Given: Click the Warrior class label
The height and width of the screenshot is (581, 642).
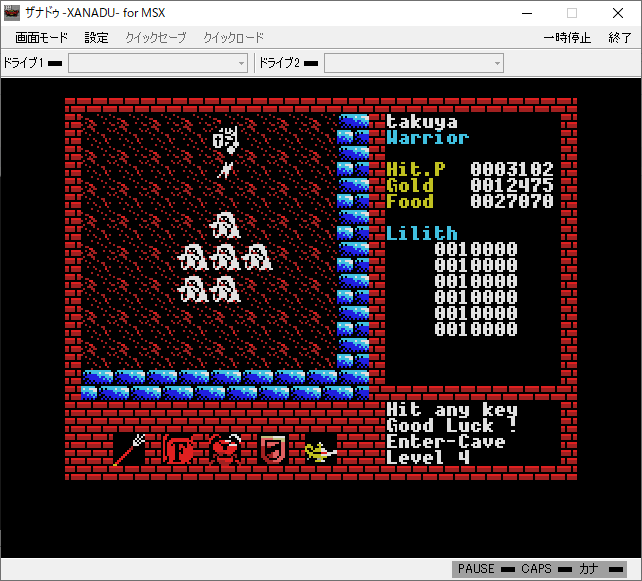Looking at the screenshot, I should (427, 138).
